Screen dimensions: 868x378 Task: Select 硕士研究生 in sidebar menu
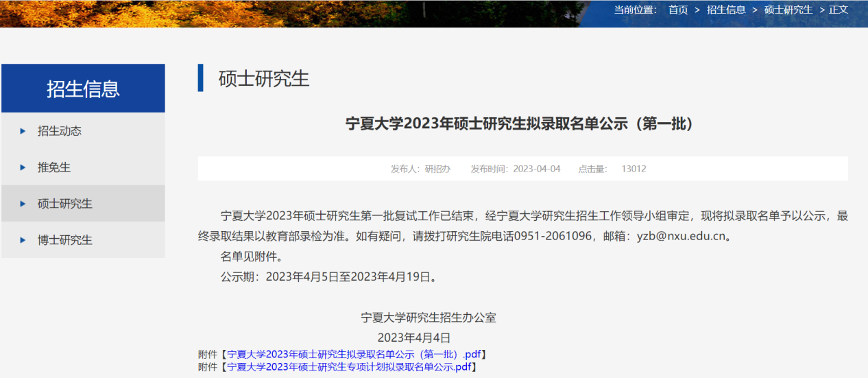coord(83,204)
